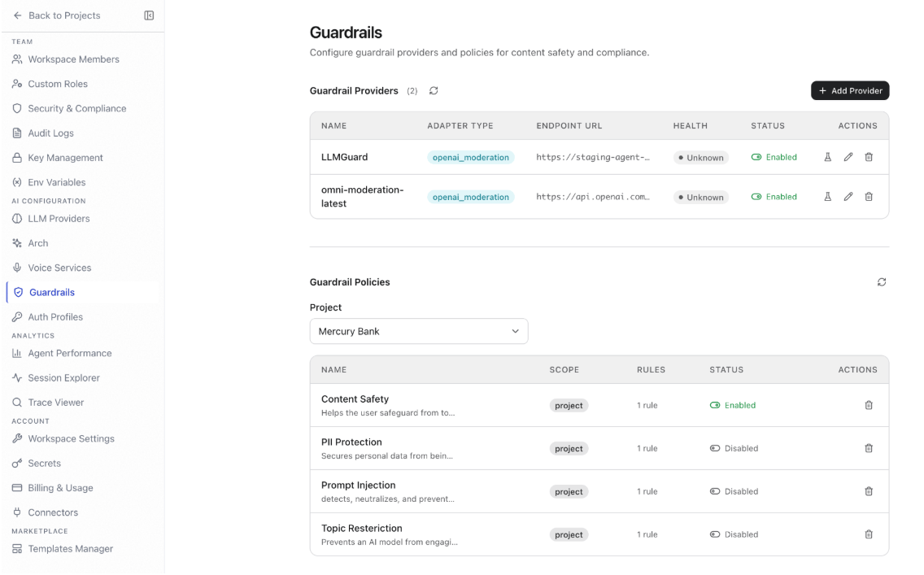Image resolution: width=924 pixels, height=575 pixels.
Task: Click the Audit Logs document icon
Action: 17,133
